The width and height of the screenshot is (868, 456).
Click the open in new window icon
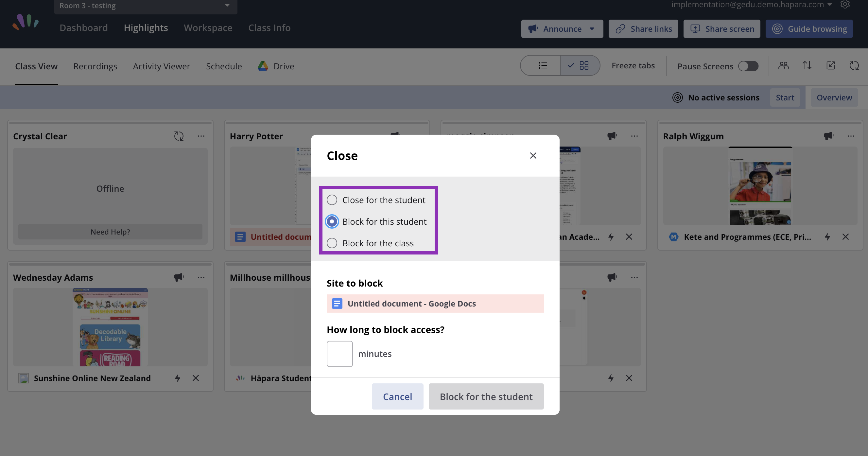pos(831,65)
